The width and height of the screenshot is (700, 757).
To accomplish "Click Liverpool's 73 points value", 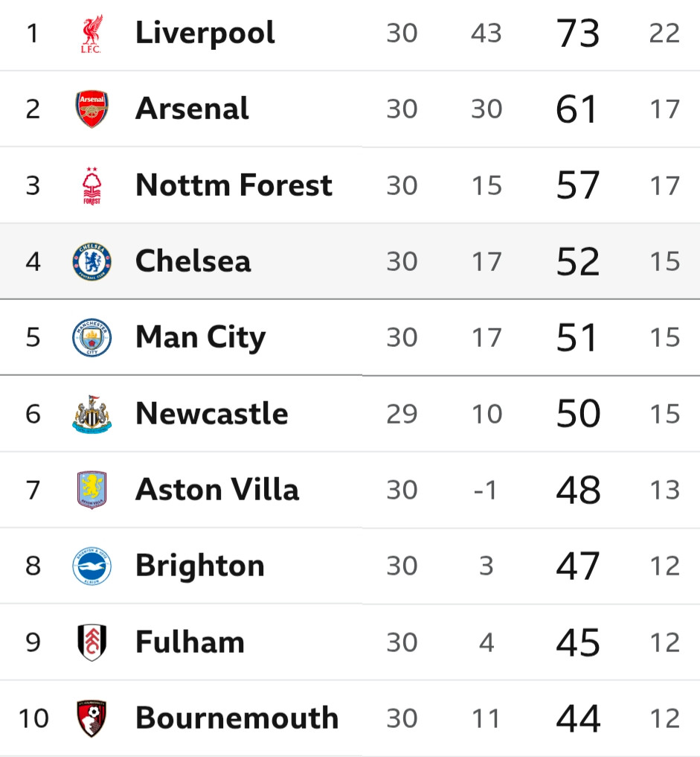I will [x=578, y=33].
